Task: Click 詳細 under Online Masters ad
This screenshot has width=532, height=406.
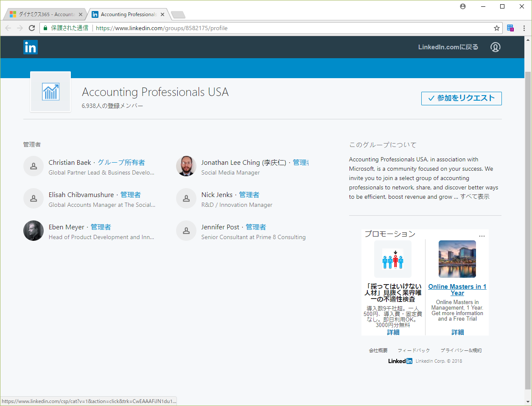Action: click(x=458, y=332)
